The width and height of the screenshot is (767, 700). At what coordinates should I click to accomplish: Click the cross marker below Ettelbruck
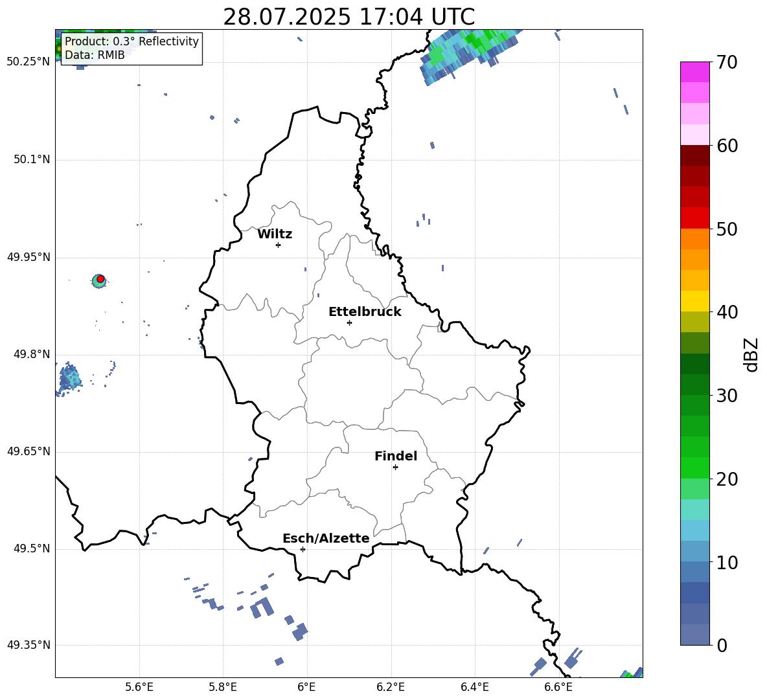349,322
